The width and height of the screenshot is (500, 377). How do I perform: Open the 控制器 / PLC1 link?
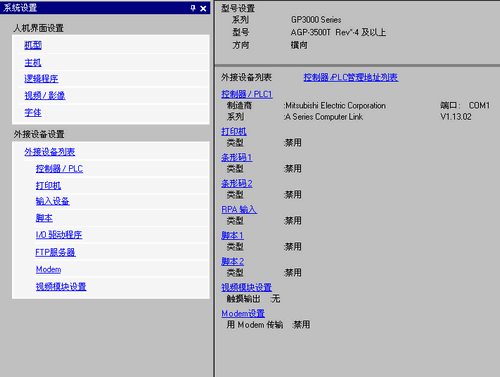click(247, 94)
